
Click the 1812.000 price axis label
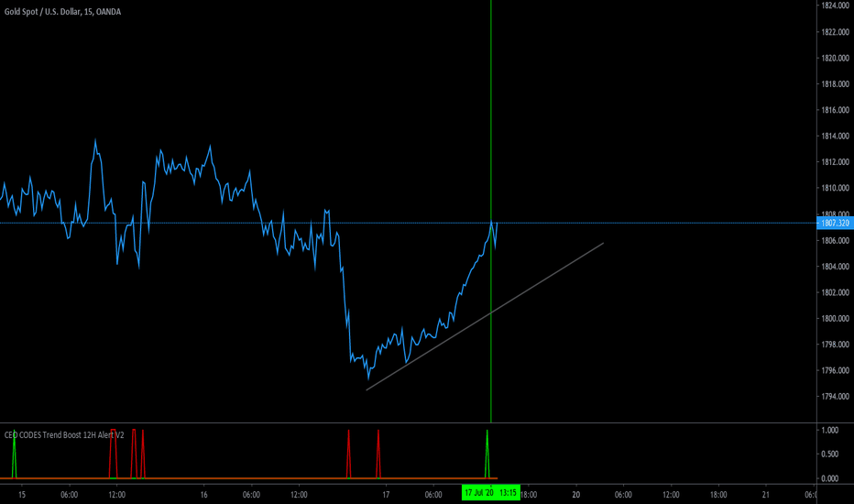click(x=836, y=162)
